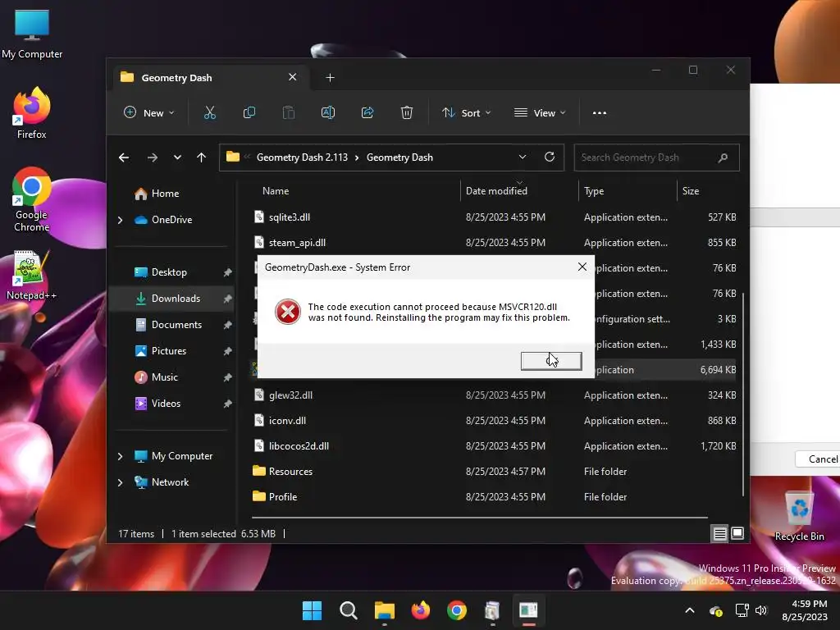Open the Recycle Bin
Screen dimensions: 840x630
coord(799,517)
